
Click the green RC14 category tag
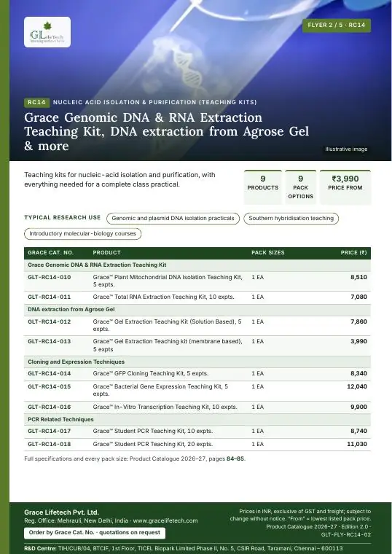point(36,103)
